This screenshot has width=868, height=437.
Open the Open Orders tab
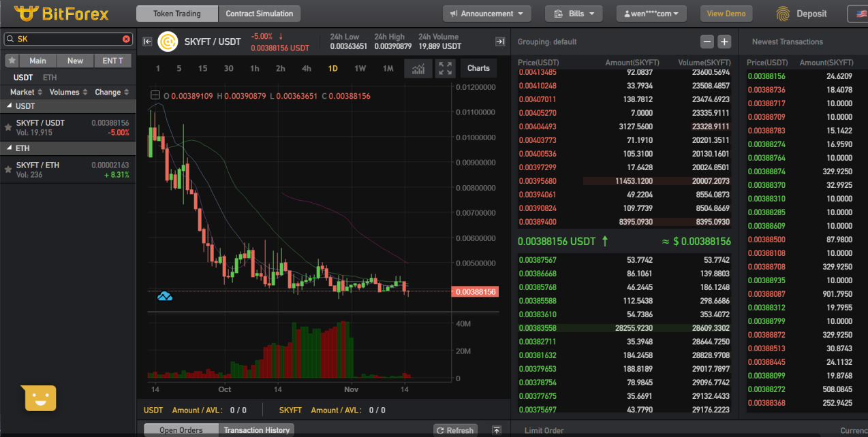tap(181, 430)
